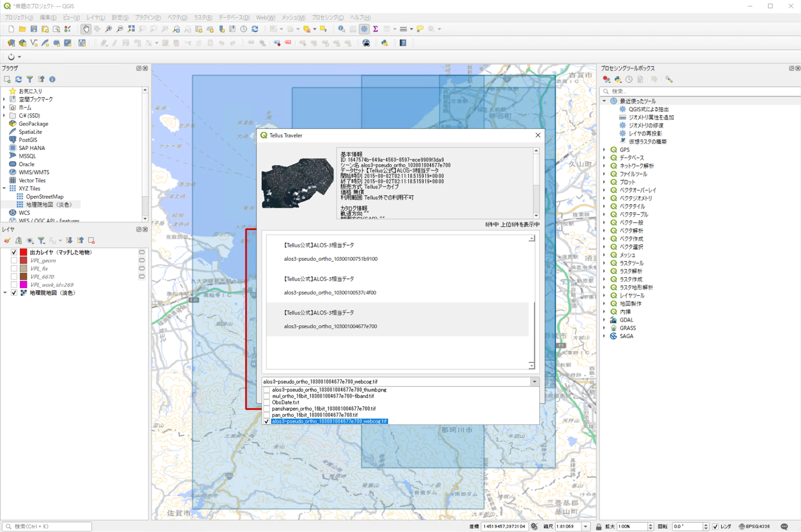Uncheck the 出力レイヤ (マッチした地物) layer
Viewport: 801px width, 532px height.
14,252
